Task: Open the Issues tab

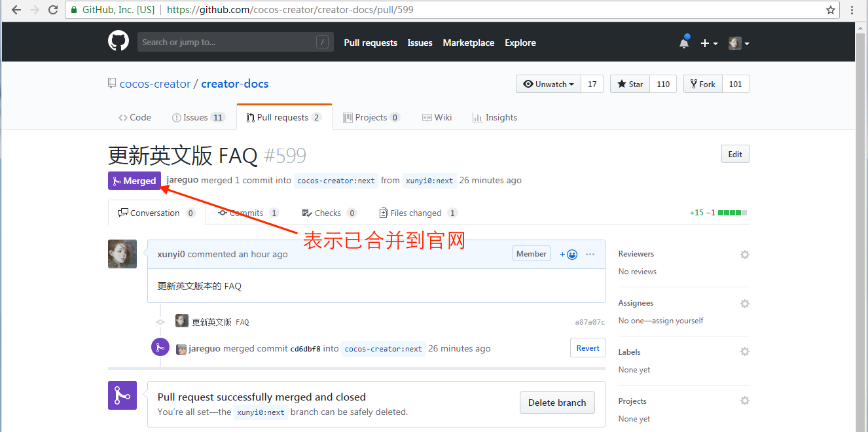Action: tap(198, 117)
